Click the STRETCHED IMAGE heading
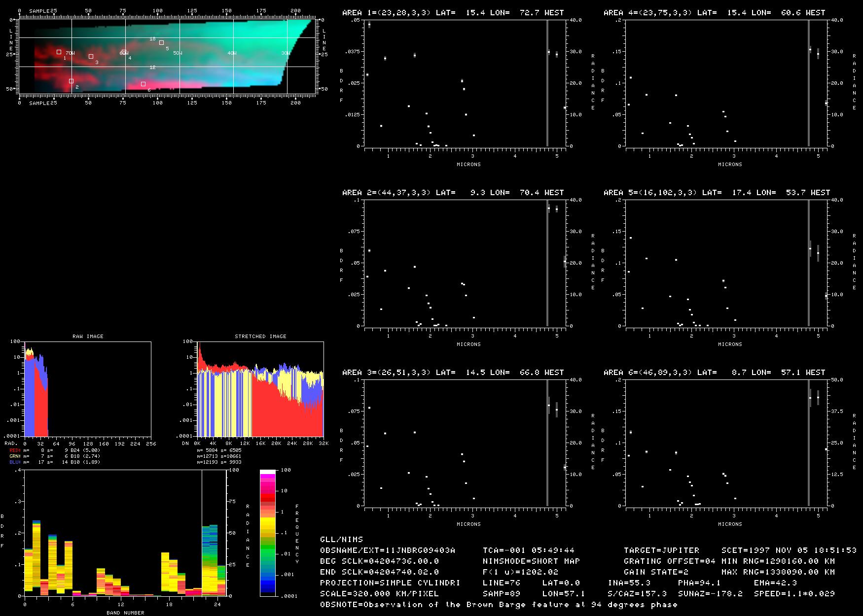 click(x=260, y=336)
